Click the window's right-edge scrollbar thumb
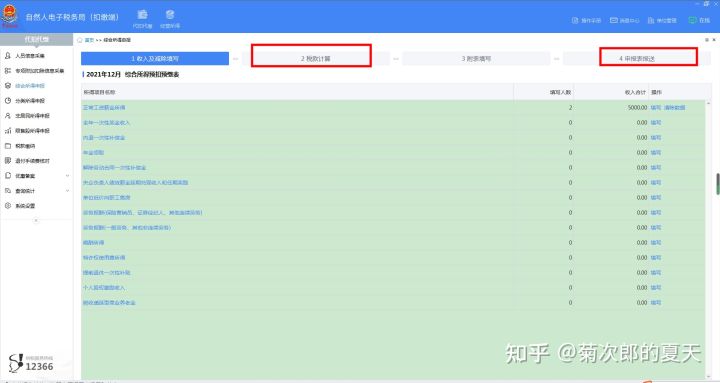Viewport: 720px width, 383px height. [718, 184]
